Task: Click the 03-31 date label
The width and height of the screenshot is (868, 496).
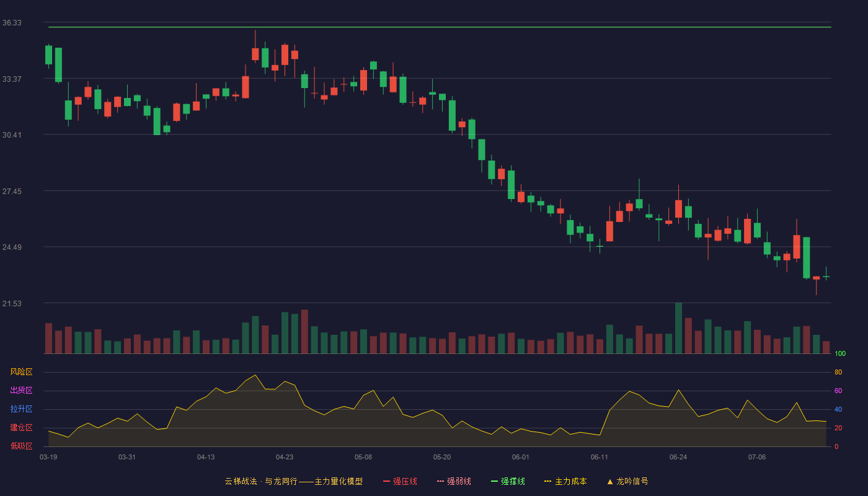Action: tap(127, 457)
